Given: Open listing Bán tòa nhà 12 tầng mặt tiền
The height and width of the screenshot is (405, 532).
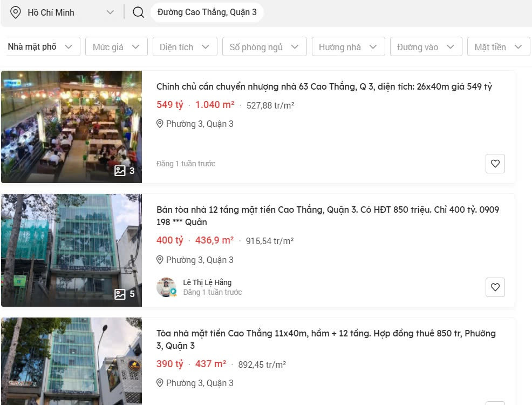Looking at the screenshot, I should tap(328, 215).
